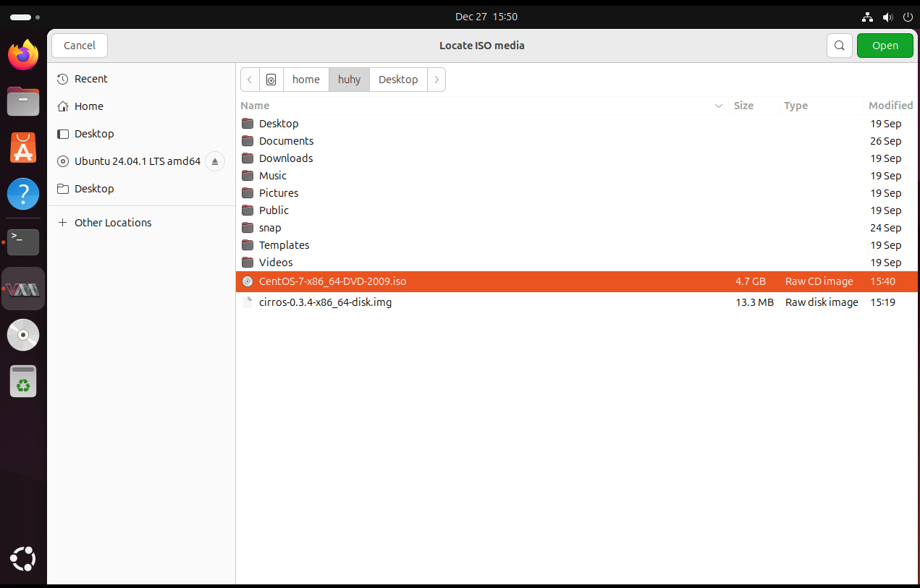Launch Files manager from the dock
The height and width of the screenshot is (588, 920).
pyautogui.click(x=23, y=101)
